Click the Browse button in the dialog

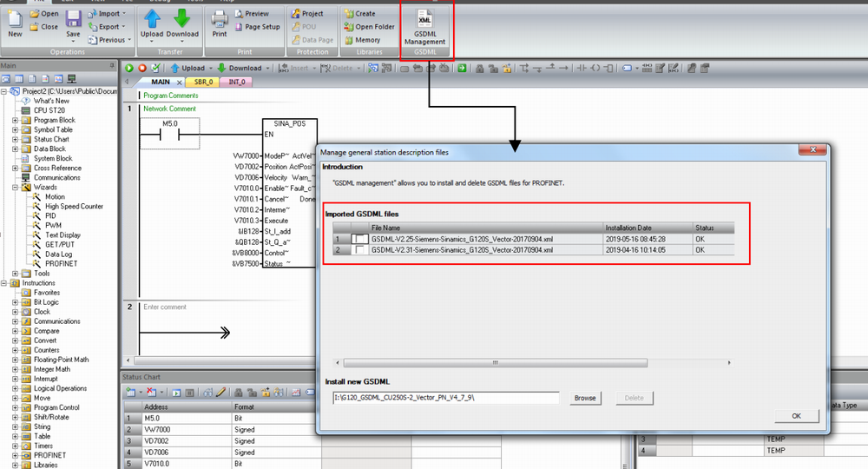click(585, 398)
